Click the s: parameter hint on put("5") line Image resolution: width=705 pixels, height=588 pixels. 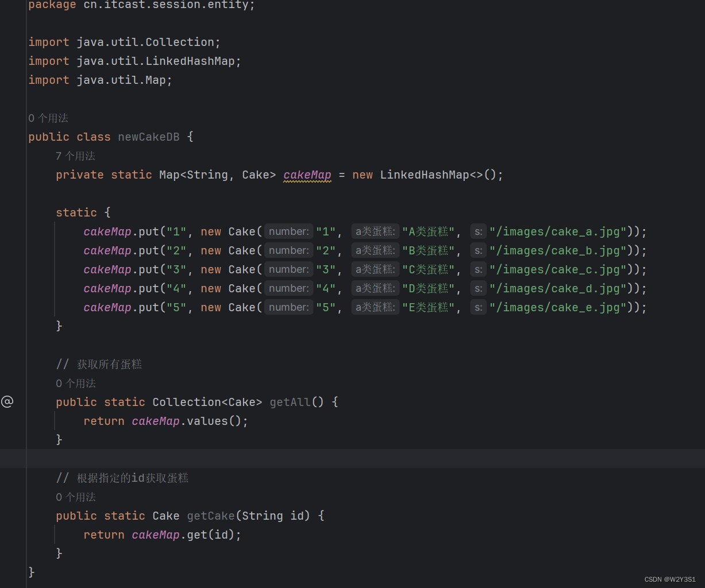(x=479, y=307)
